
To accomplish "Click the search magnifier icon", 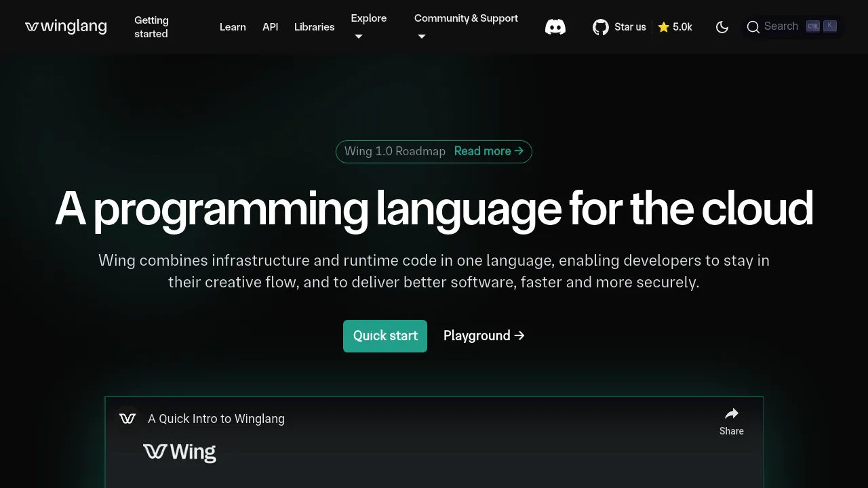I will click(753, 27).
